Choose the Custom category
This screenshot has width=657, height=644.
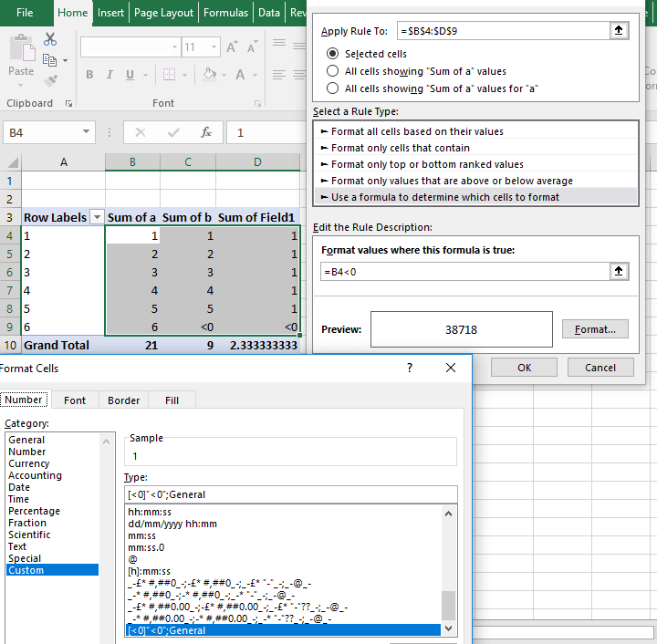coord(52,570)
